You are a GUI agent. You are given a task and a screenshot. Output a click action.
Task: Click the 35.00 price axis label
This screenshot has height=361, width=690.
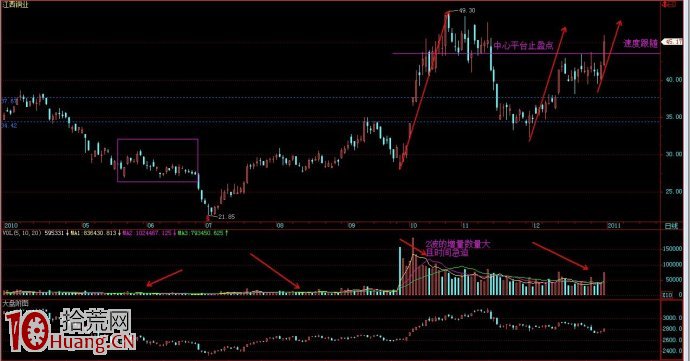674,117
